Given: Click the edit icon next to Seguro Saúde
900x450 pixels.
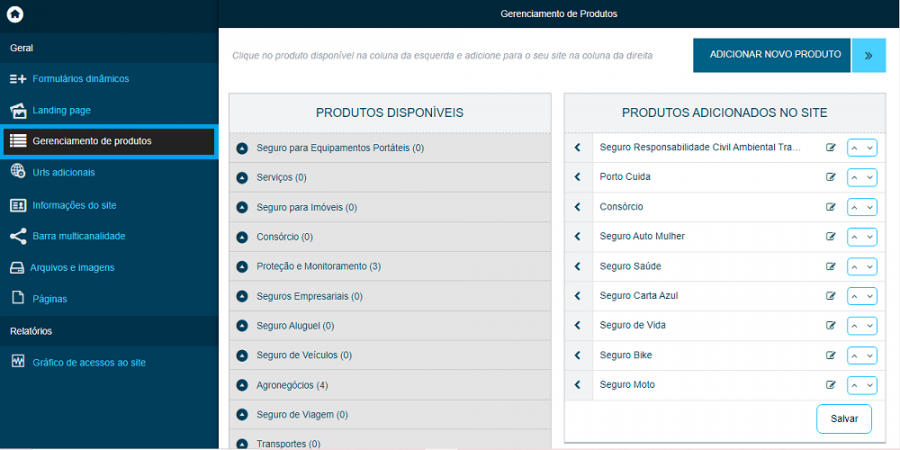Looking at the screenshot, I should (830, 266).
